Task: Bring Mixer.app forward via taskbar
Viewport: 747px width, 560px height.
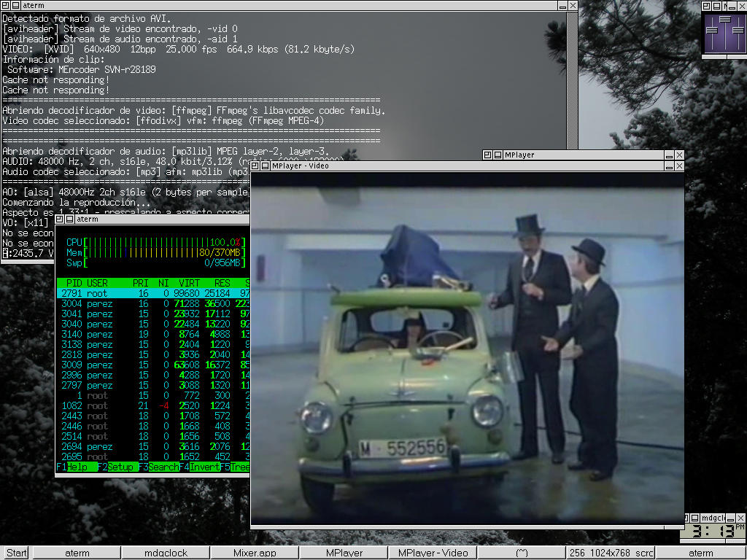Action: click(255, 553)
